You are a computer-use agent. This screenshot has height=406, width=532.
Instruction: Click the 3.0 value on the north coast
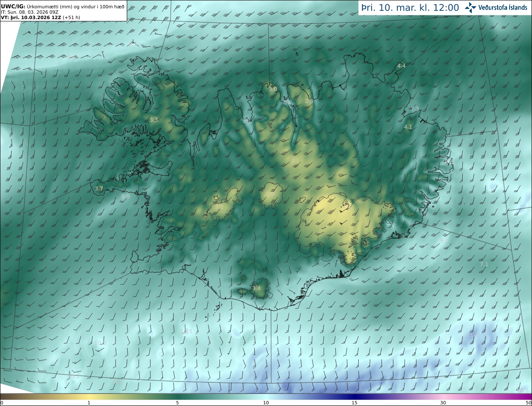pyautogui.click(x=273, y=89)
